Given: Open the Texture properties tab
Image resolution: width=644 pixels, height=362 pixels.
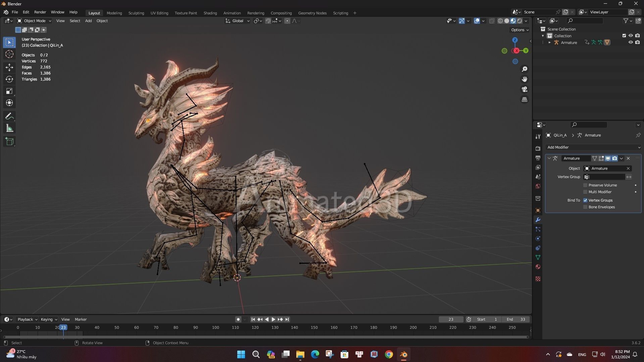Looking at the screenshot, I should pyautogui.click(x=538, y=279).
